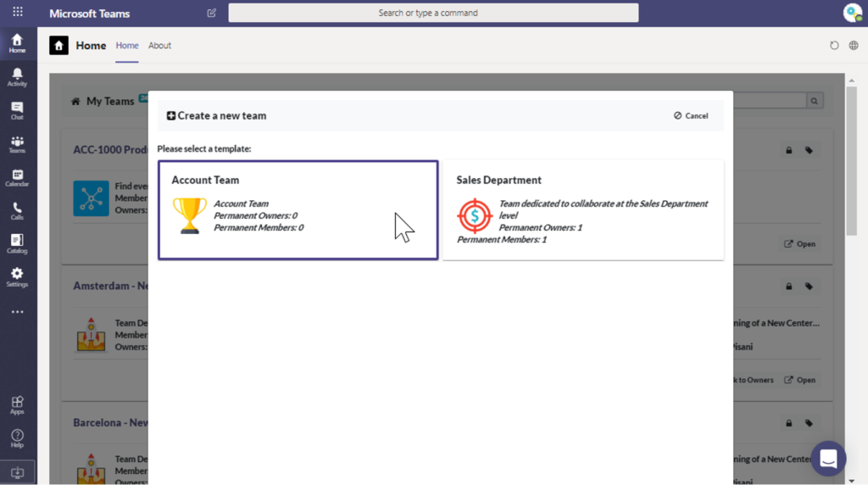This screenshot has width=868, height=485.
Task: Open the Amsterdam team
Action: click(800, 380)
